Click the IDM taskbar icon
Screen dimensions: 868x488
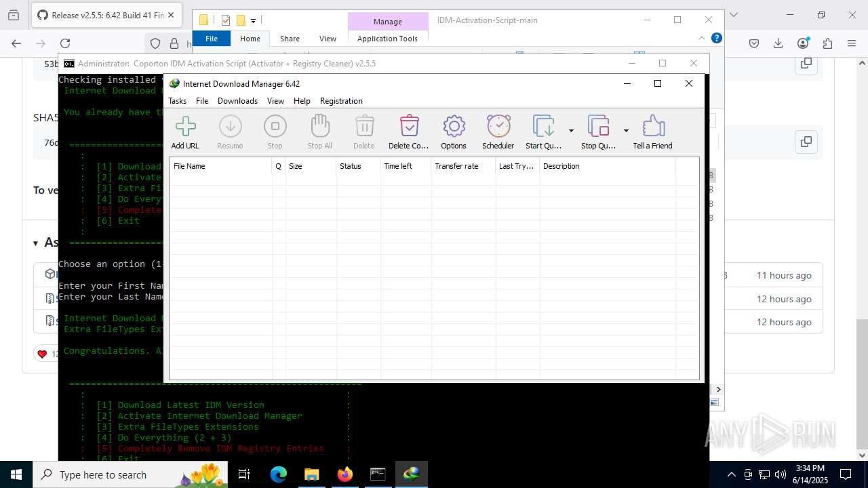411,474
